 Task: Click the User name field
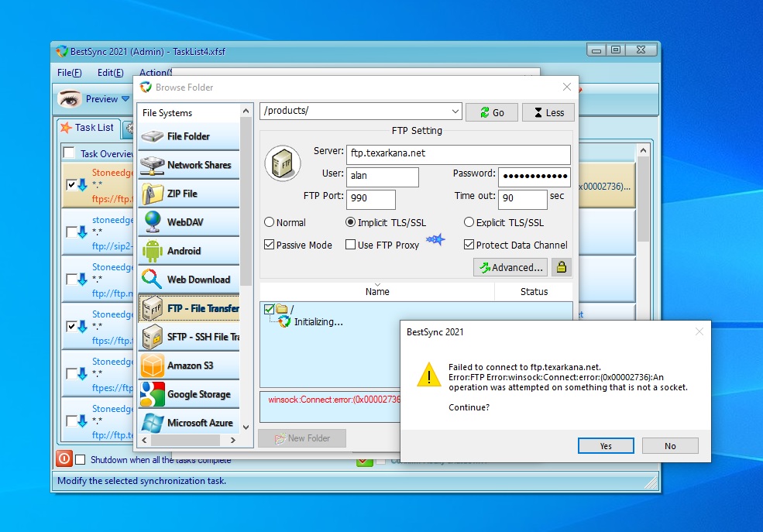[x=383, y=177]
